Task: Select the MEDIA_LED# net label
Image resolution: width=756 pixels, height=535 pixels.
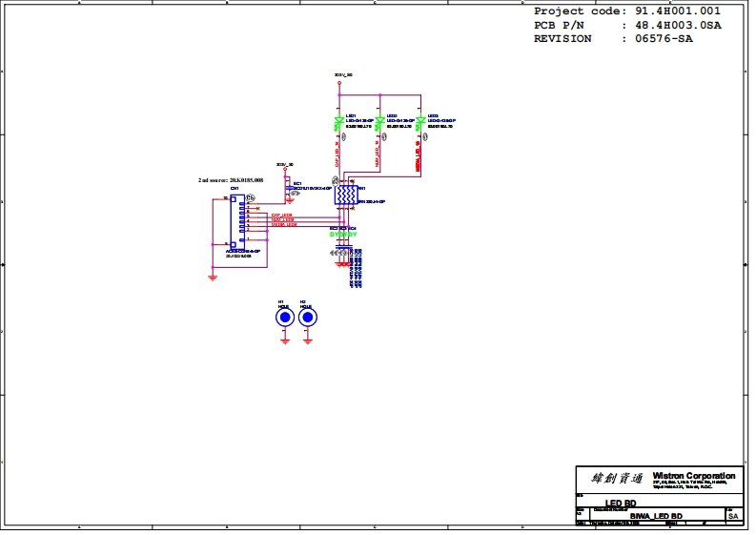Action: tap(284, 224)
